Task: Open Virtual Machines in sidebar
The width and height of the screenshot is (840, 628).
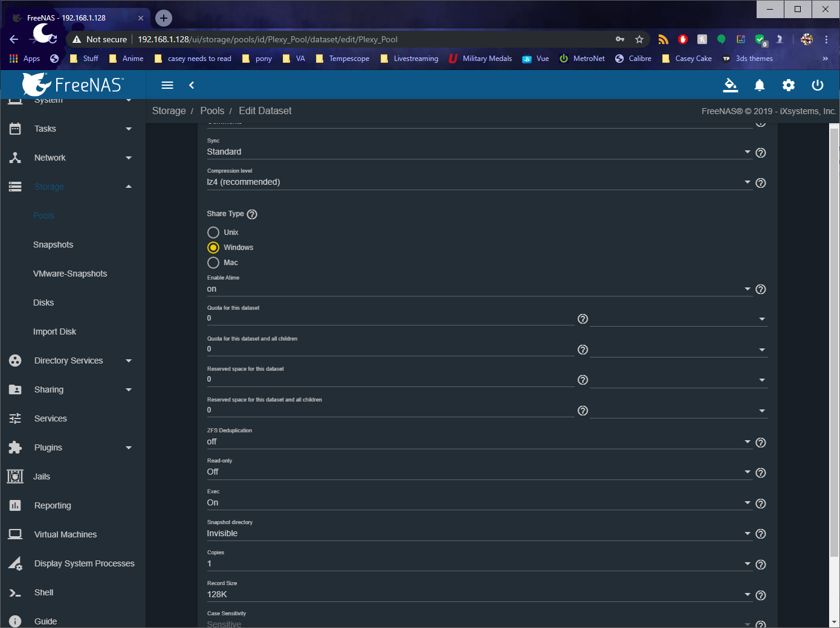Action: (65, 534)
